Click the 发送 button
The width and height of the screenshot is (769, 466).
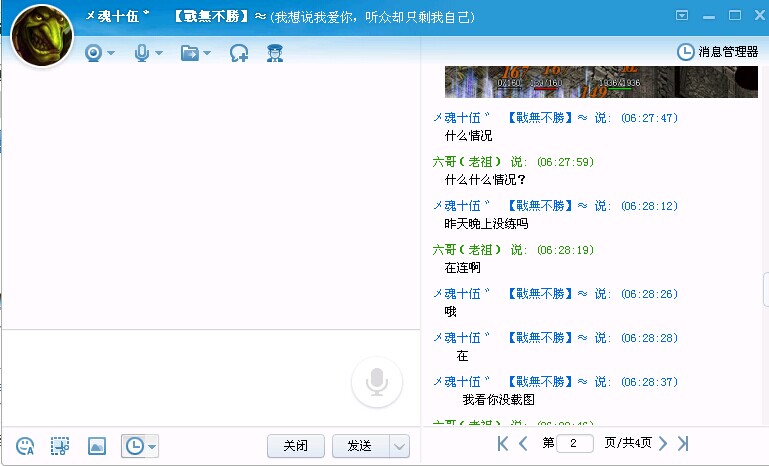[359, 446]
